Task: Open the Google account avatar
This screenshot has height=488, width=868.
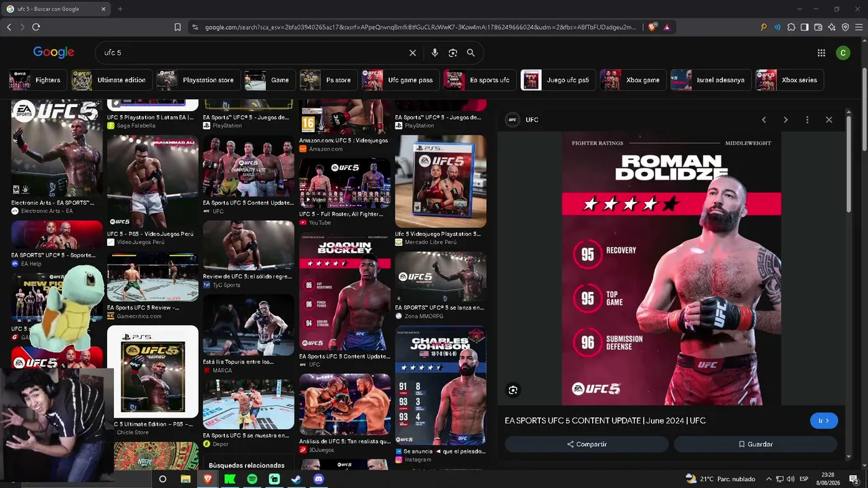Action: pyautogui.click(x=843, y=53)
